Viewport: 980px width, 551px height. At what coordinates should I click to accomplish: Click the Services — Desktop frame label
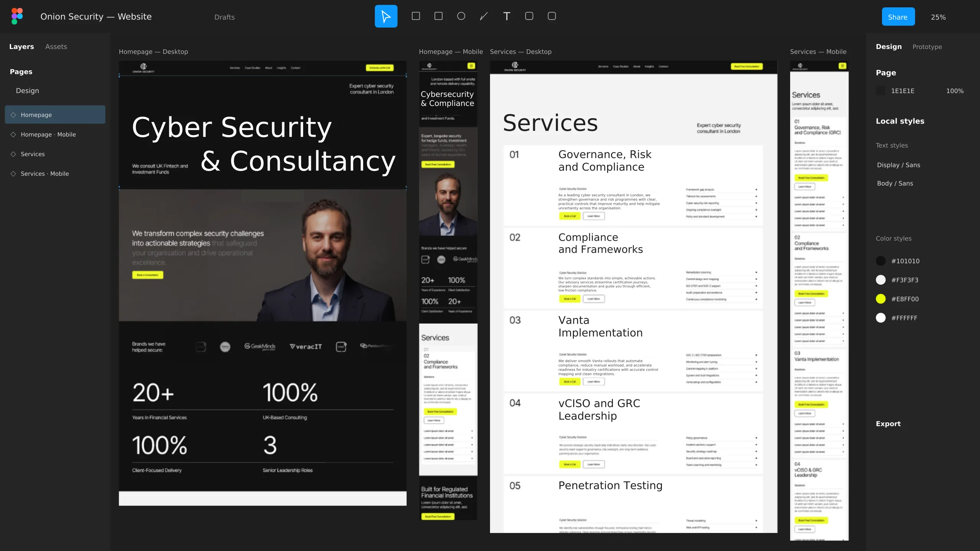521,52
